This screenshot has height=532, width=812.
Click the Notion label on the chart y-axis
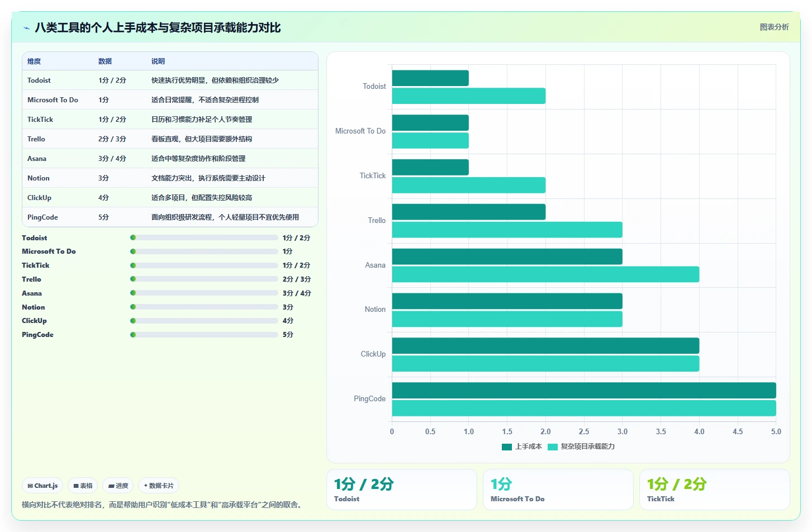click(375, 310)
